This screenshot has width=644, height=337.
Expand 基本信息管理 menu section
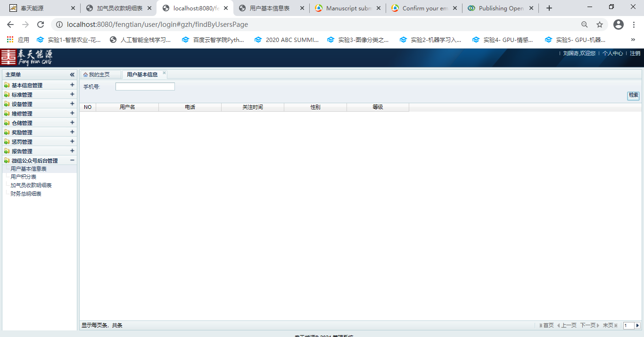(x=72, y=85)
